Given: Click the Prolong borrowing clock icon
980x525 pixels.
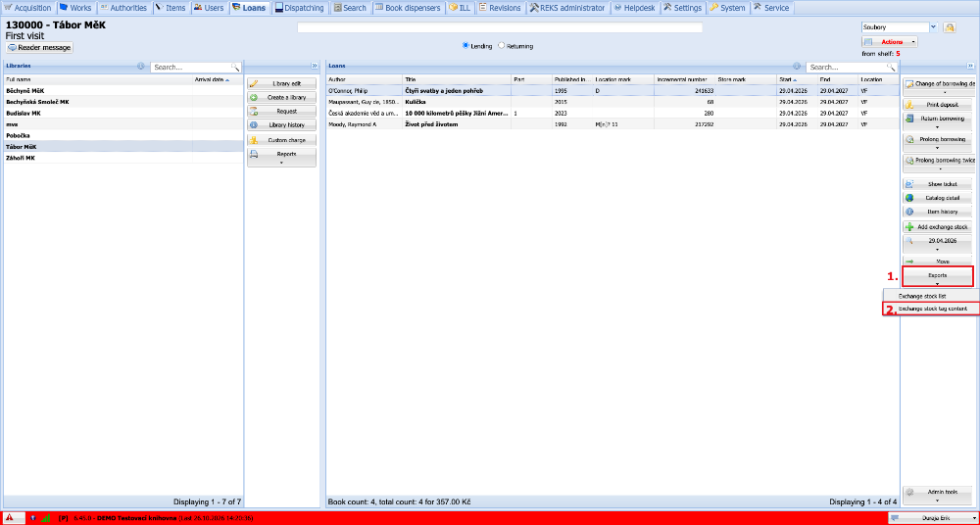Looking at the screenshot, I should (910, 139).
